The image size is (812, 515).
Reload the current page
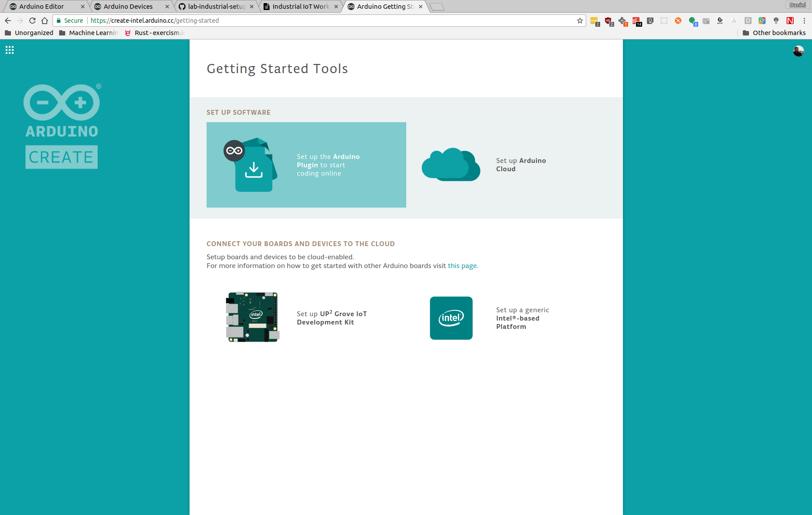pyautogui.click(x=32, y=21)
